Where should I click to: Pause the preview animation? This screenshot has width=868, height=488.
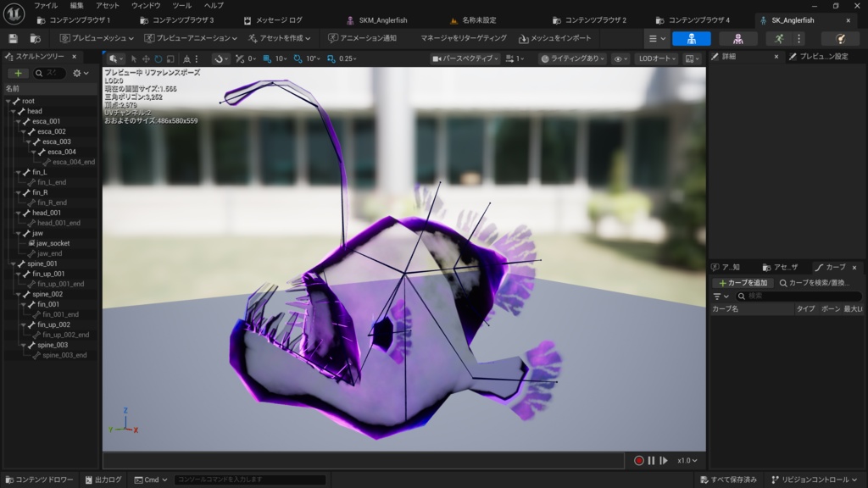[x=652, y=460]
